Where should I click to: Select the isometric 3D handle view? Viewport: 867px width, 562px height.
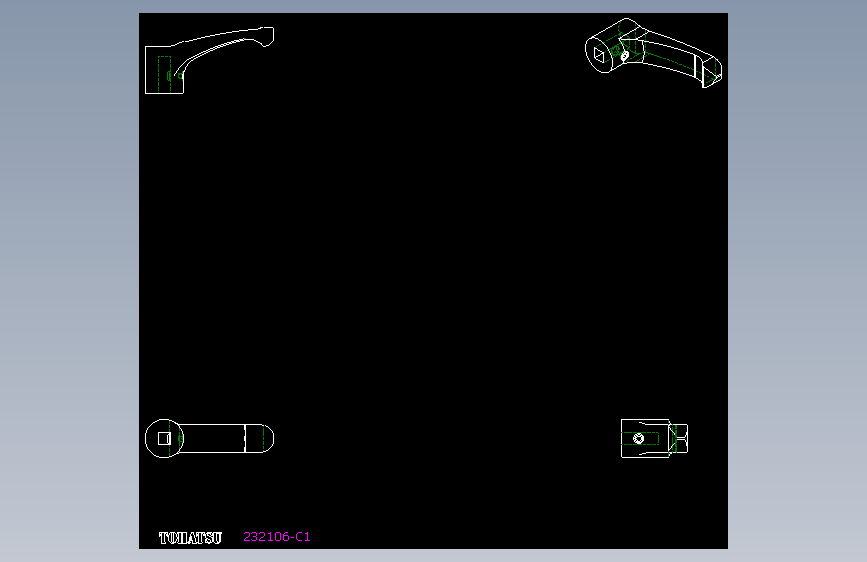pos(654,53)
